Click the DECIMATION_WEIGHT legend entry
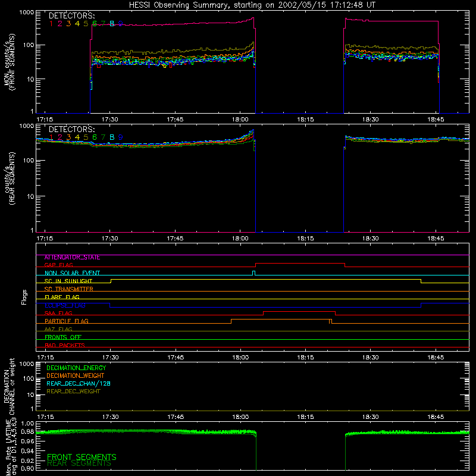This screenshot has height=476, width=476. pyautogui.click(x=76, y=376)
